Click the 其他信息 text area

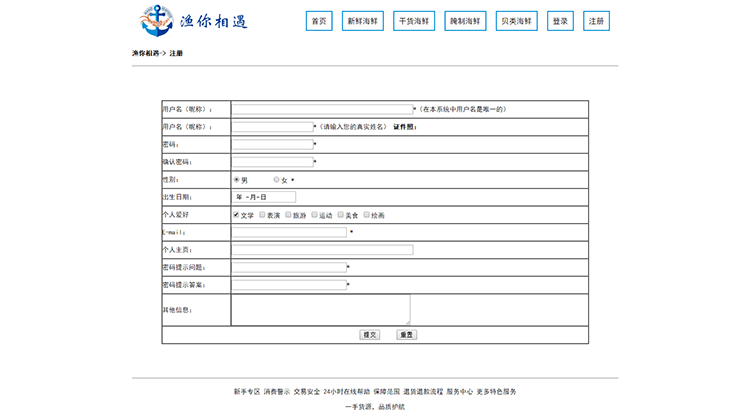coord(320,308)
